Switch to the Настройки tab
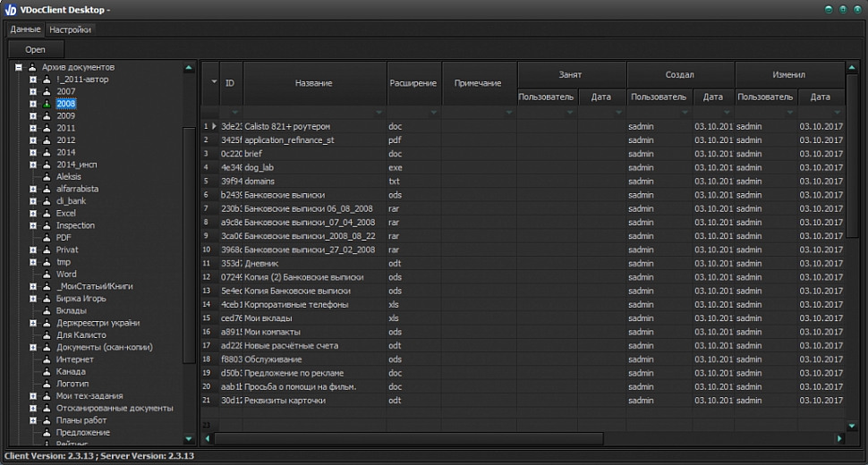868x465 pixels. pos(70,30)
